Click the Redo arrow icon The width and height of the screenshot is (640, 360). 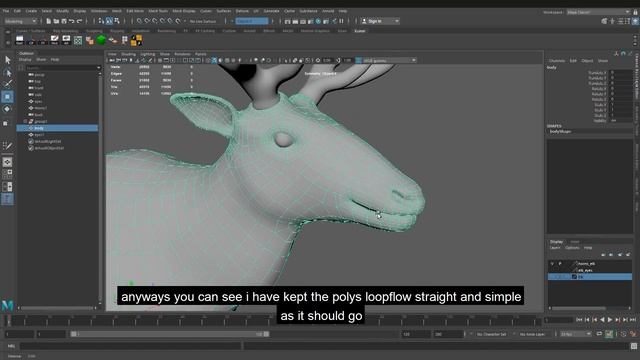[x=80, y=21]
